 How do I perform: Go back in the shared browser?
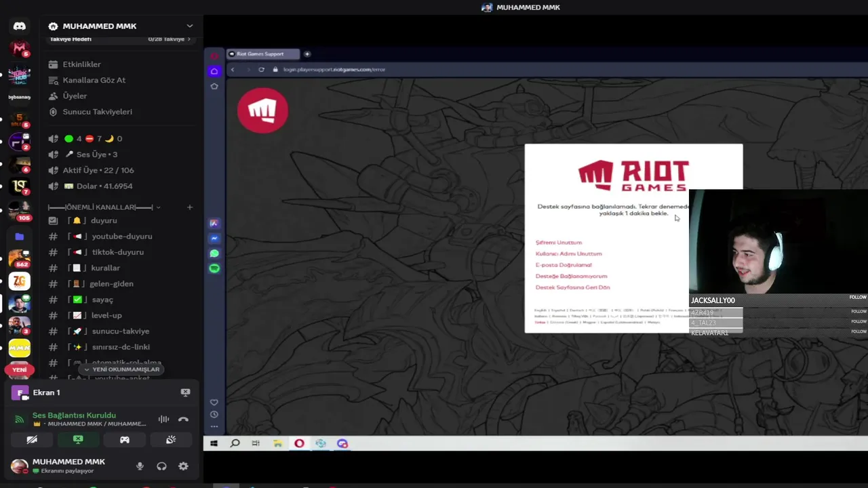tap(233, 69)
